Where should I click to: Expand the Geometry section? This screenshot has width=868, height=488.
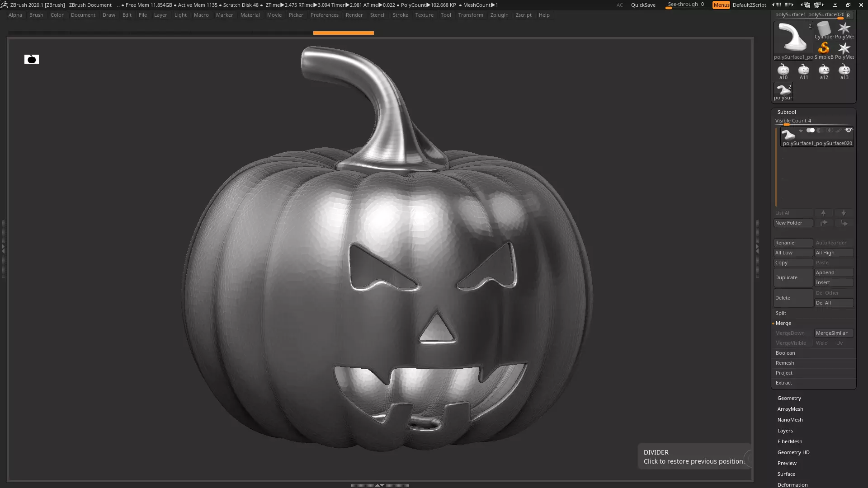789,398
